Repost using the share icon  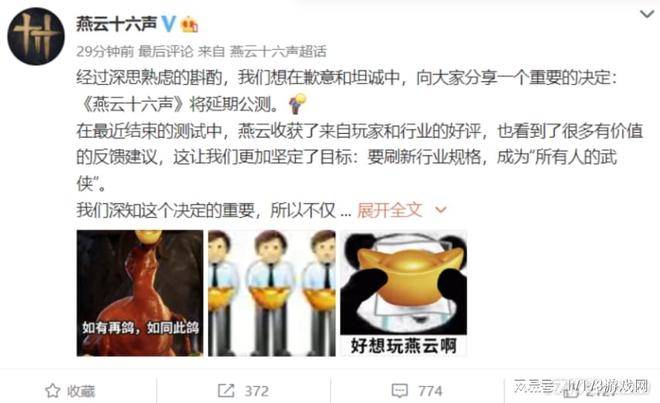(x=226, y=390)
